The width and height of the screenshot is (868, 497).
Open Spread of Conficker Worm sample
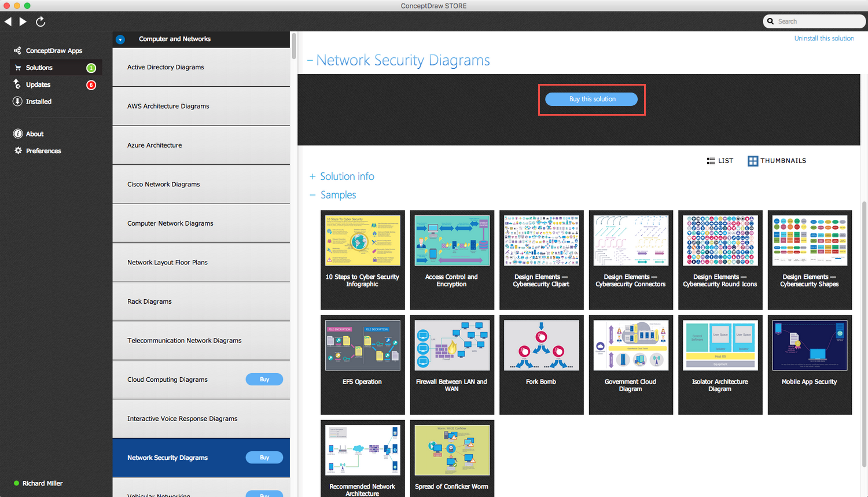pyautogui.click(x=452, y=458)
